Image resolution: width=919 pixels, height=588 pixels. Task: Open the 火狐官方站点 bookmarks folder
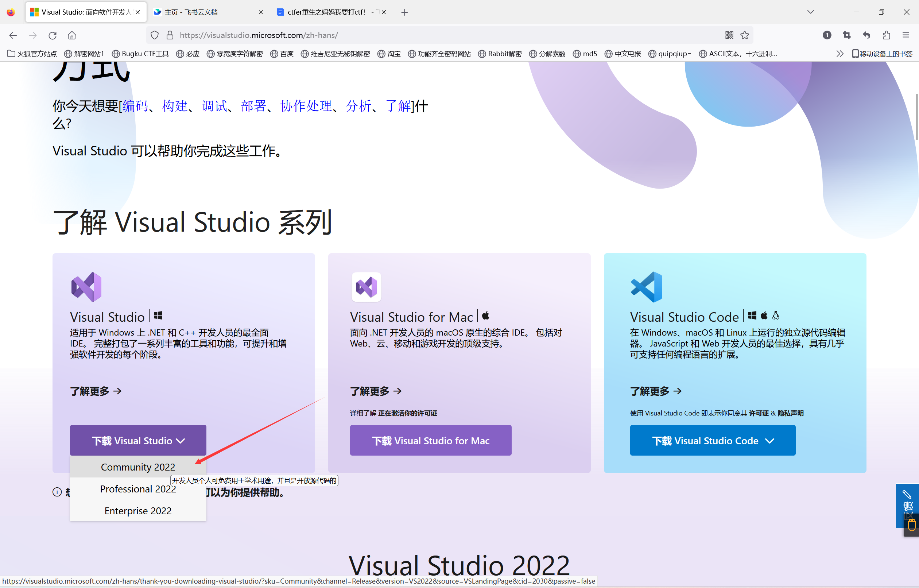[x=32, y=54]
